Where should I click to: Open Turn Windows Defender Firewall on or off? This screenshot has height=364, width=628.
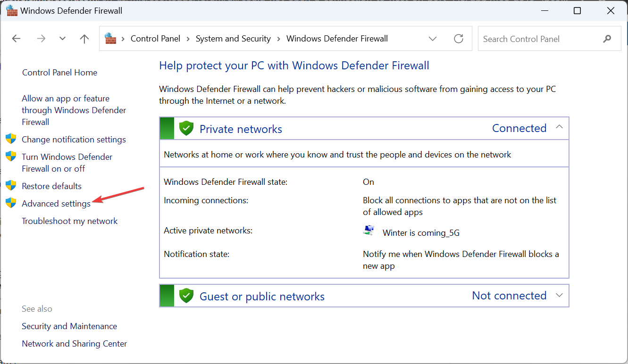coord(67,163)
